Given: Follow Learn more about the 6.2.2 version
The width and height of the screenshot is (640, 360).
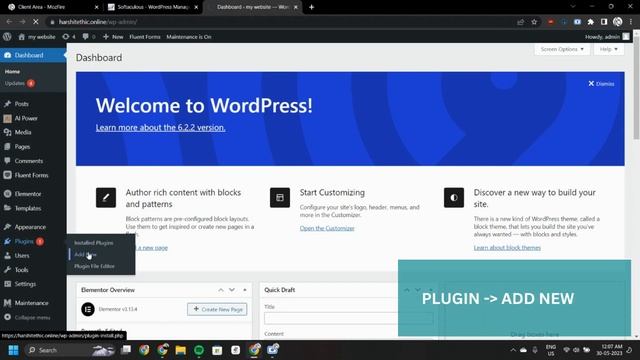Looking at the screenshot, I should tap(160, 127).
